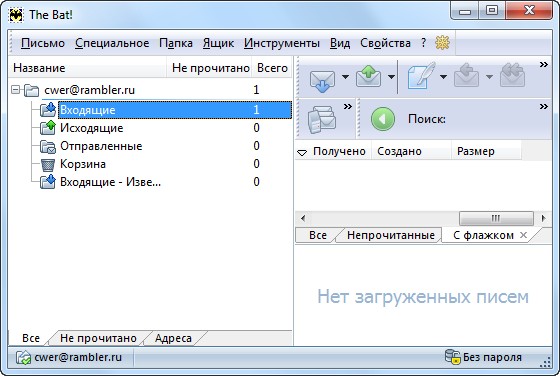Screen dimensions: 560x376
Task: Open the Свойства menu
Action: tap(385, 43)
